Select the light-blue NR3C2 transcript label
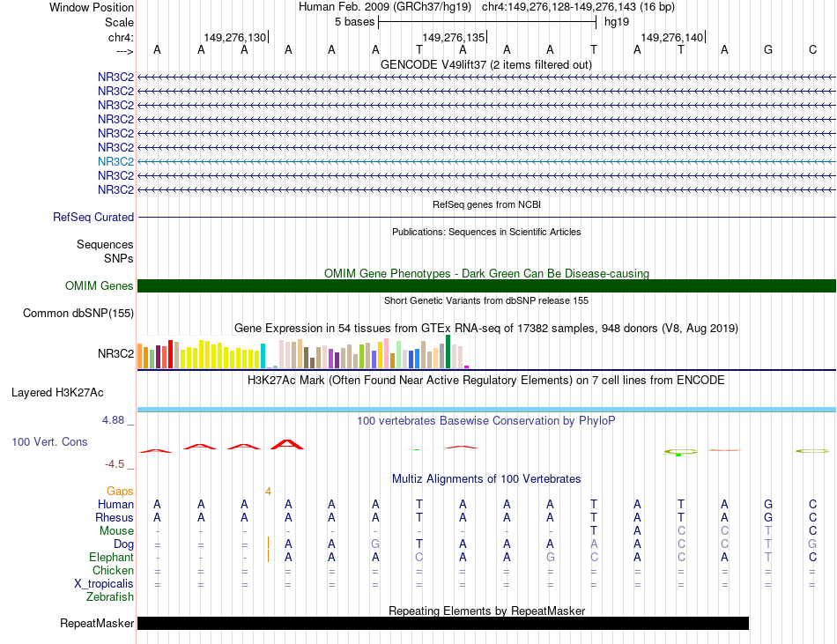This screenshot has width=837, height=644. (x=115, y=161)
